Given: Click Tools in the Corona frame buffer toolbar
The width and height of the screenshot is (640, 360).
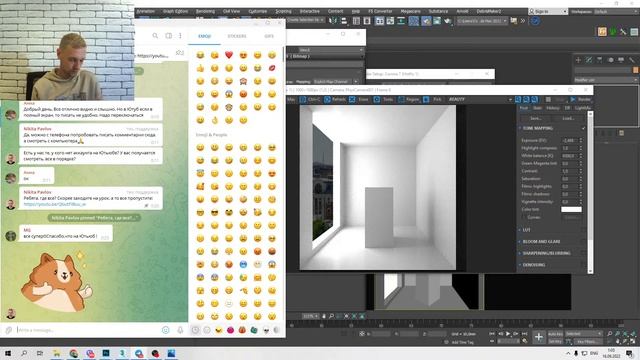Looking at the screenshot, I should click(384, 99).
